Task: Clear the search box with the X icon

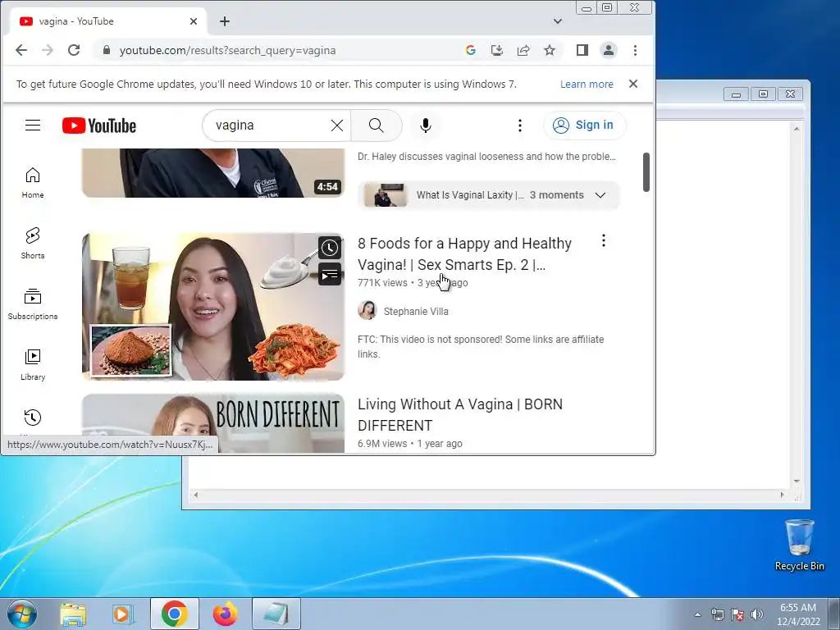Action: click(x=337, y=126)
